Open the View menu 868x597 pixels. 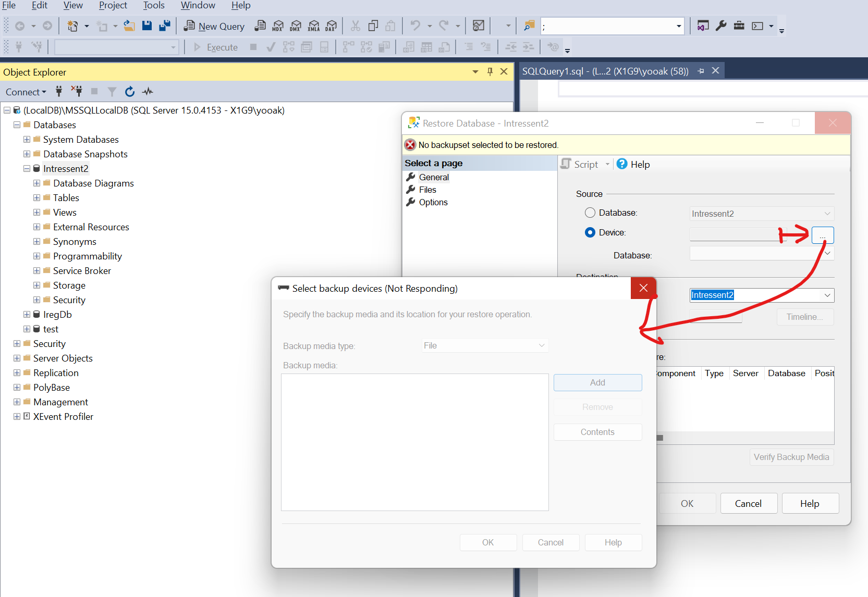tap(73, 5)
